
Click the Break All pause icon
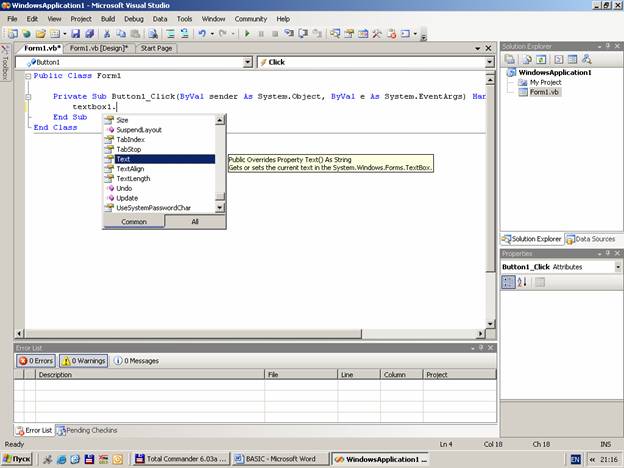coord(261,34)
